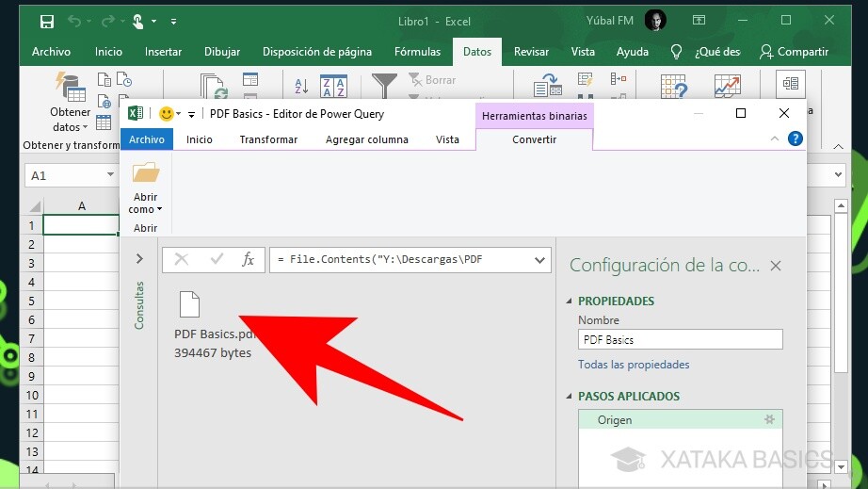Click the Outline group icon in ribbon

tap(791, 84)
